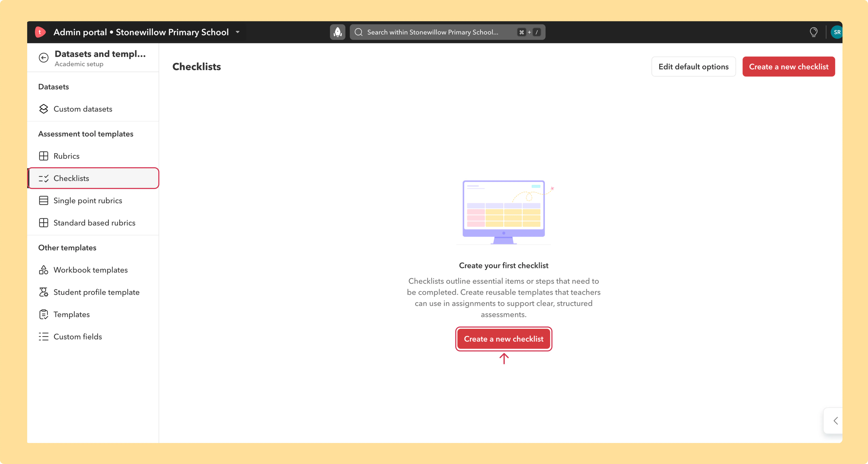
Task: Click the Other templates section label
Action: (67, 248)
